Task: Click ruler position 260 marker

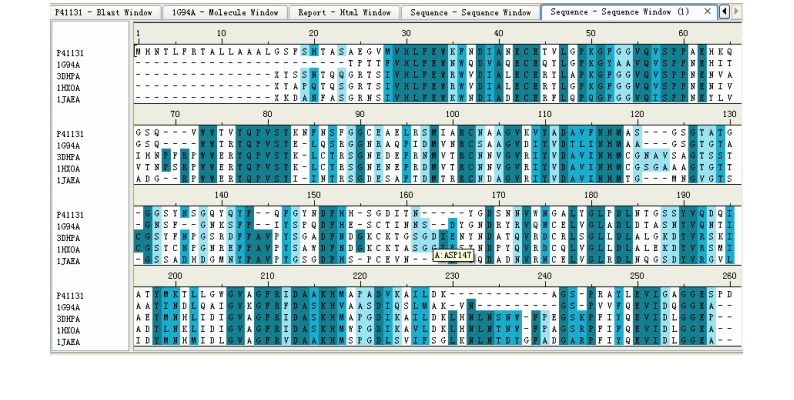Action: pyautogui.click(x=729, y=276)
